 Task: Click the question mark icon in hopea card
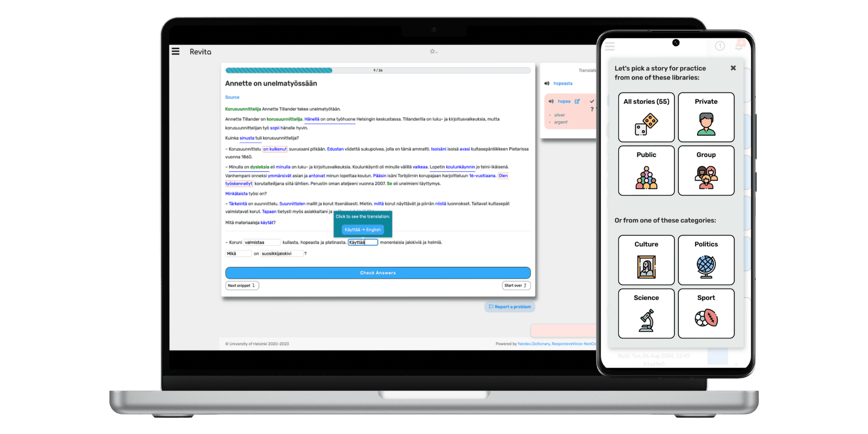click(x=592, y=109)
